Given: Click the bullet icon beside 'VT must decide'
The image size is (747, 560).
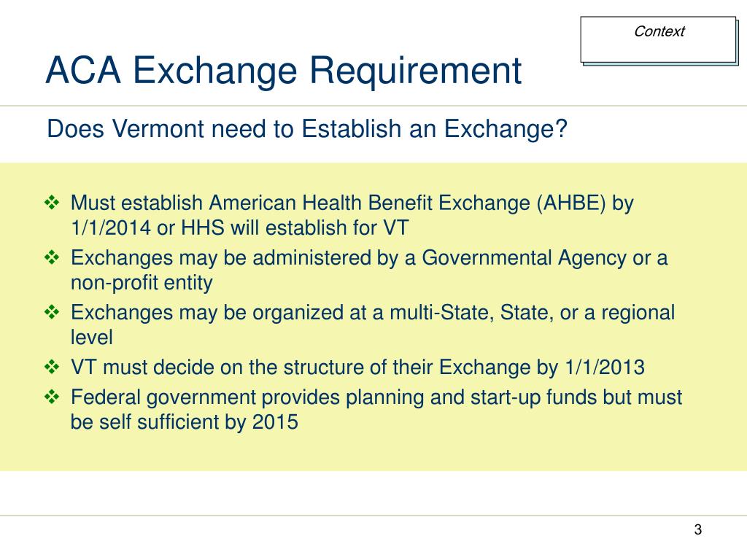Looking at the screenshot, I should (52, 367).
